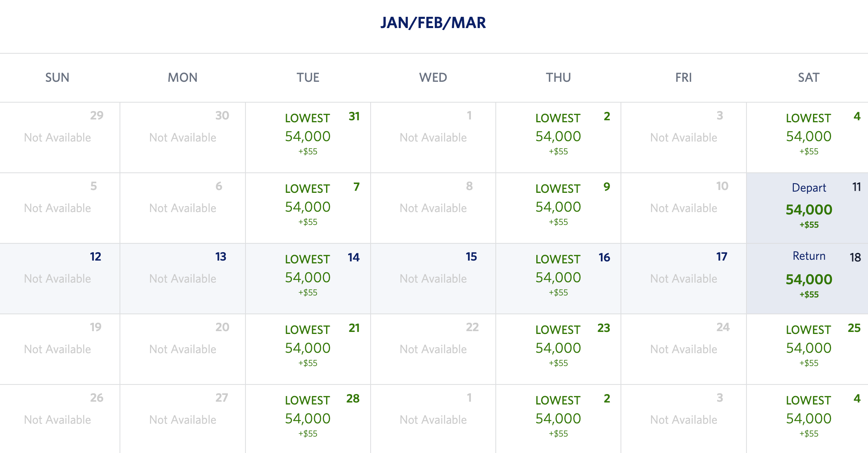
Task: Pick January 28 as a travel date
Action: [x=307, y=417]
